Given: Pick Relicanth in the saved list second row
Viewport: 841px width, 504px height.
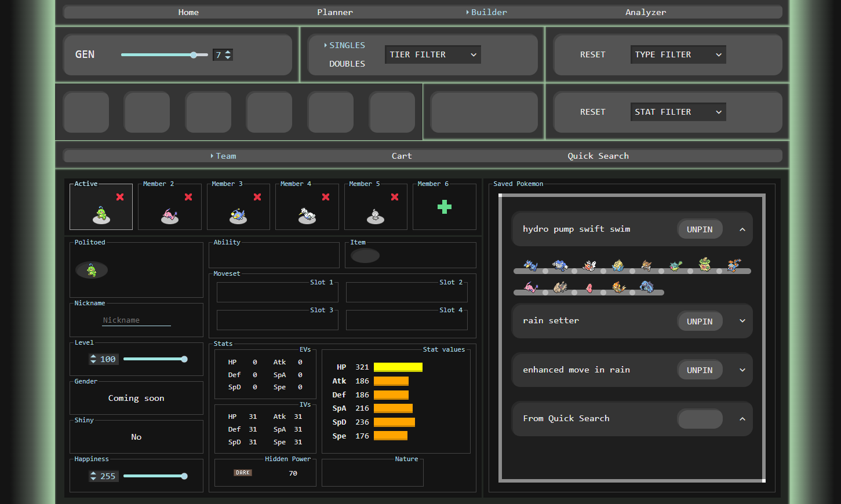Looking at the screenshot, I should click(x=560, y=287).
